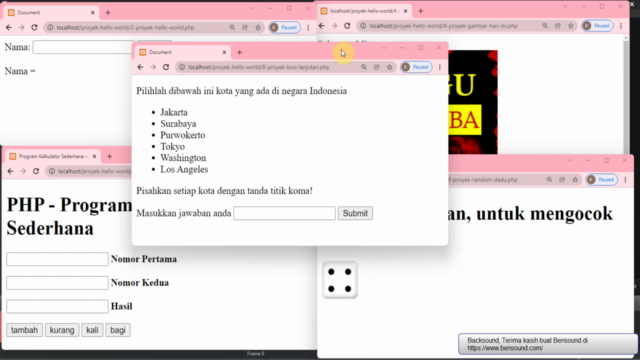Select the quiz window Document tab
640x360 pixels.
tap(182, 52)
